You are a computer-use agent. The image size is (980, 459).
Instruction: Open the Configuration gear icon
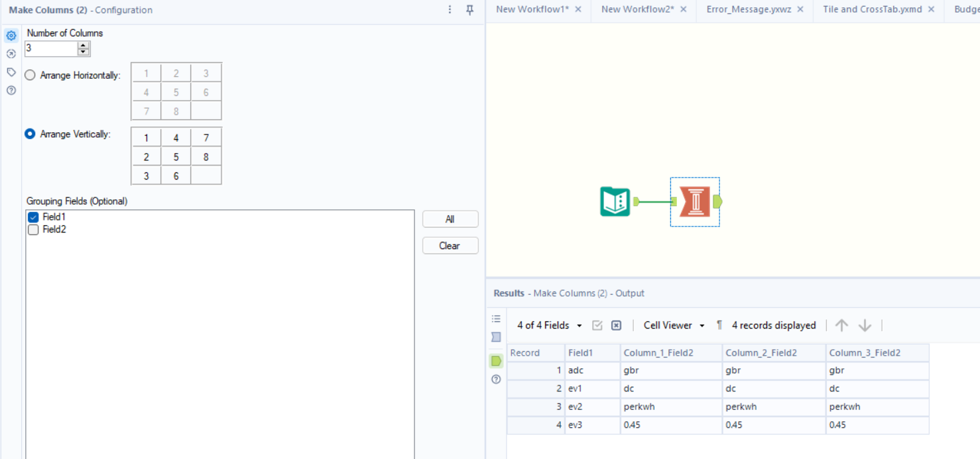coord(10,36)
